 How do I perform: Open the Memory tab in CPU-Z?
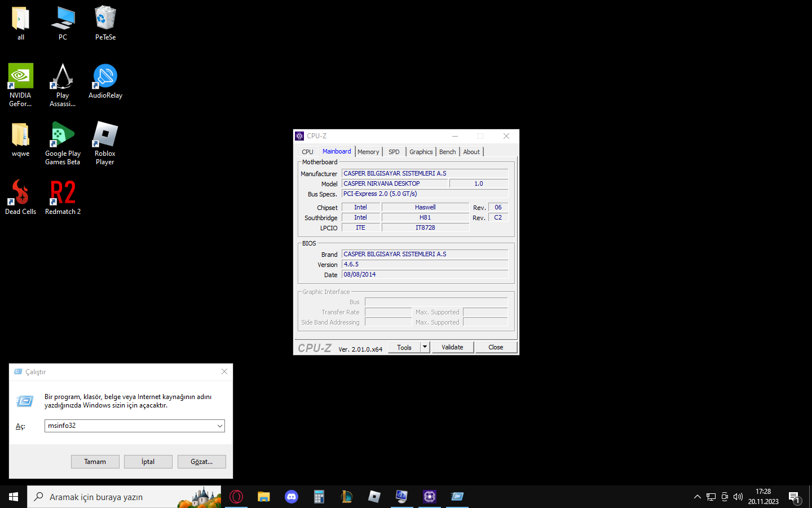(368, 152)
